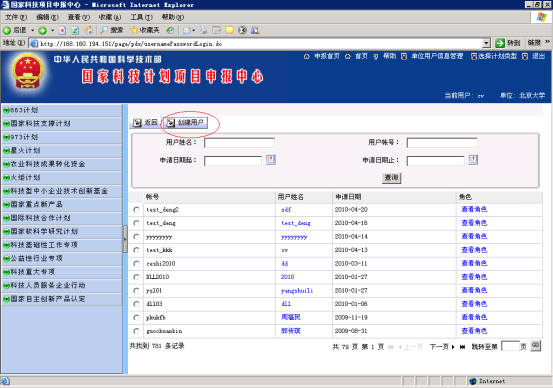Open the end date calendar picker
The image size is (553, 388).
click(x=473, y=159)
